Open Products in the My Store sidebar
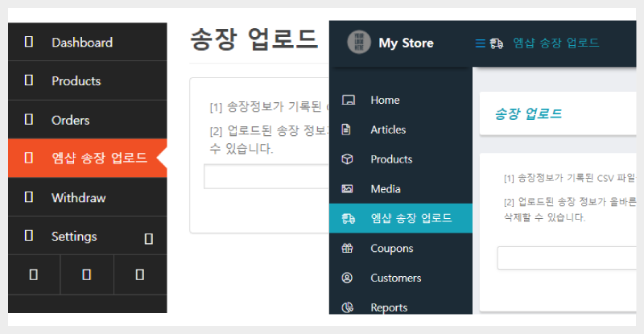 [x=401, y=159]
